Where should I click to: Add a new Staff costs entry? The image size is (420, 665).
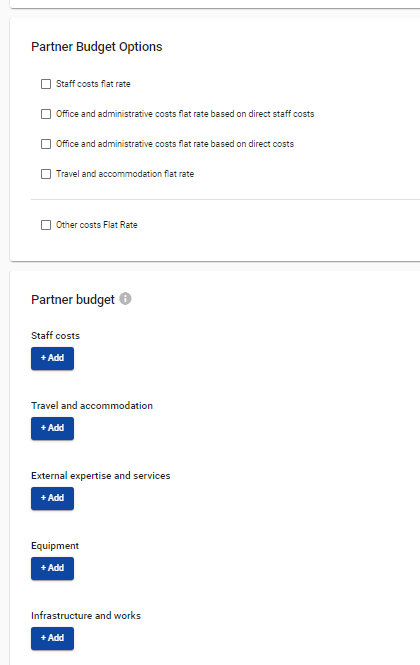tap(52, 358)
